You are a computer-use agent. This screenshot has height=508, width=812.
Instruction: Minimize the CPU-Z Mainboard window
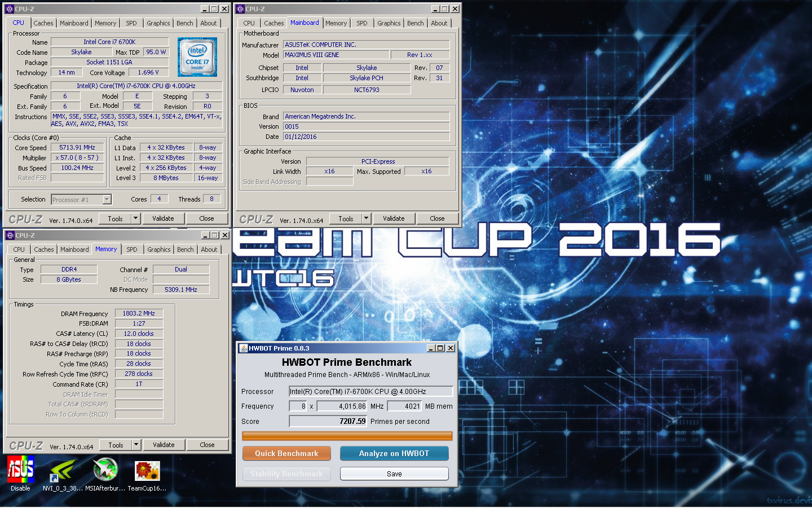[435, 9]
